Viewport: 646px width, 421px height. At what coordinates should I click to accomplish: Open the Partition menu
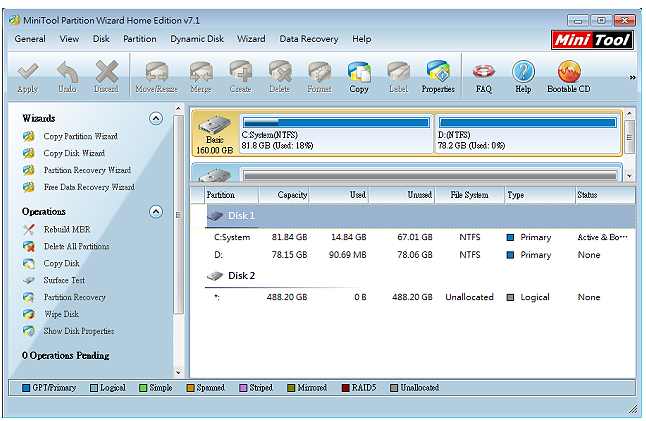[x=140, y=39]
